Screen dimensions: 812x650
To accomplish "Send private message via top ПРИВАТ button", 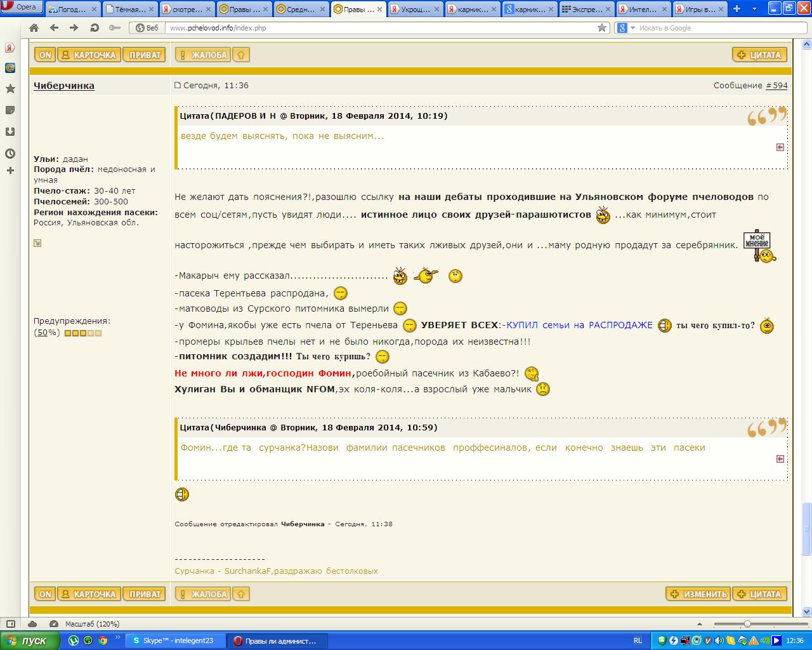I will 144,55.
